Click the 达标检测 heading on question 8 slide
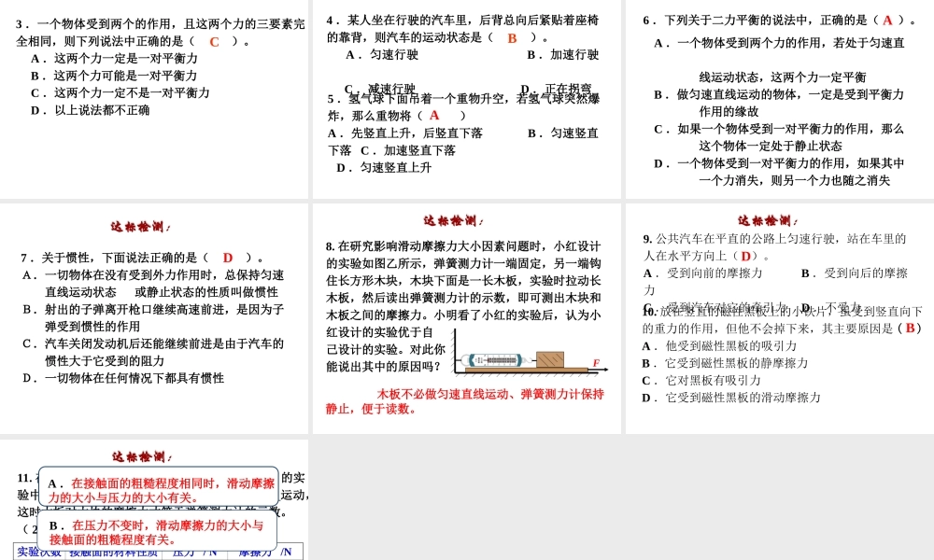The image size is (934, 560). point(453,221)
